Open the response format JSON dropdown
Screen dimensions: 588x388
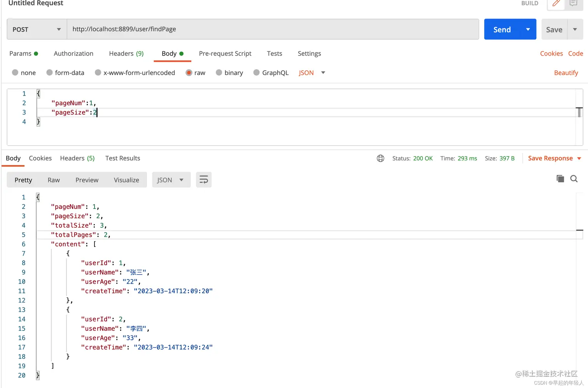pyautogui.click(x=171, y=180)
